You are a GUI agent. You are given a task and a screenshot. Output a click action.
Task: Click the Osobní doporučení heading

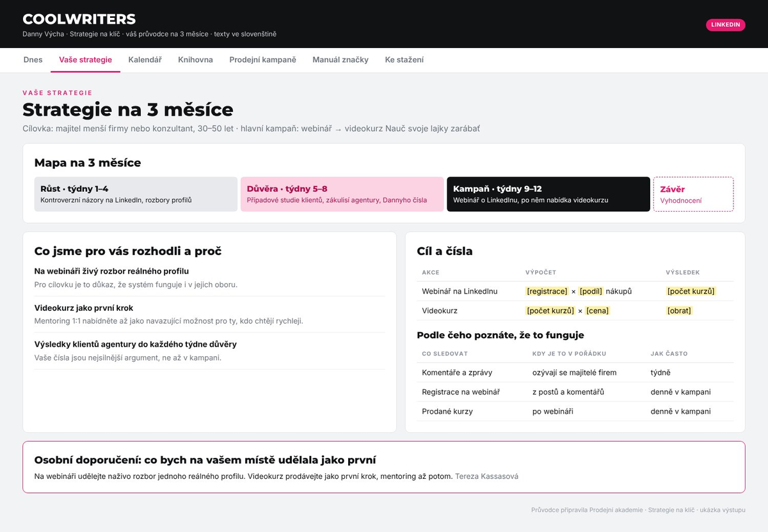tap(205, 460)
